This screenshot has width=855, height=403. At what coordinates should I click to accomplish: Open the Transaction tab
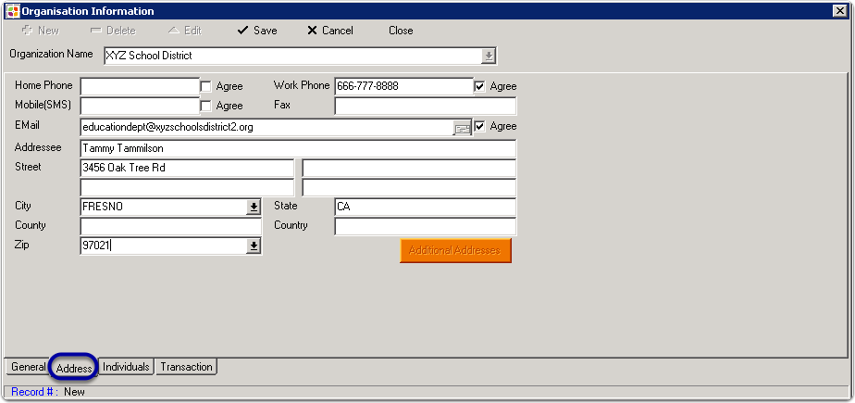click(x=186, y=367)
